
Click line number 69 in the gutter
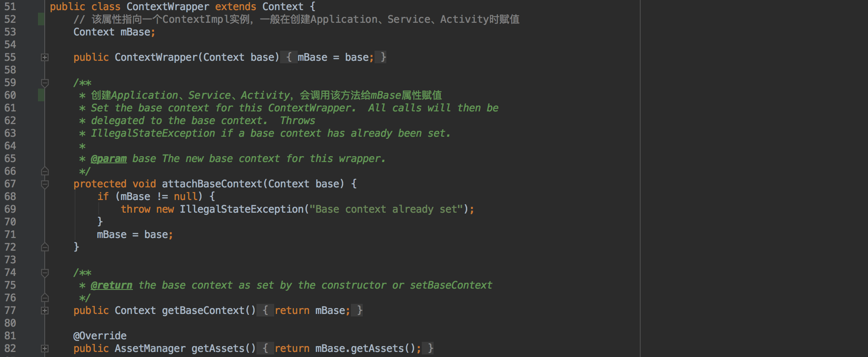tap(10, 209)
